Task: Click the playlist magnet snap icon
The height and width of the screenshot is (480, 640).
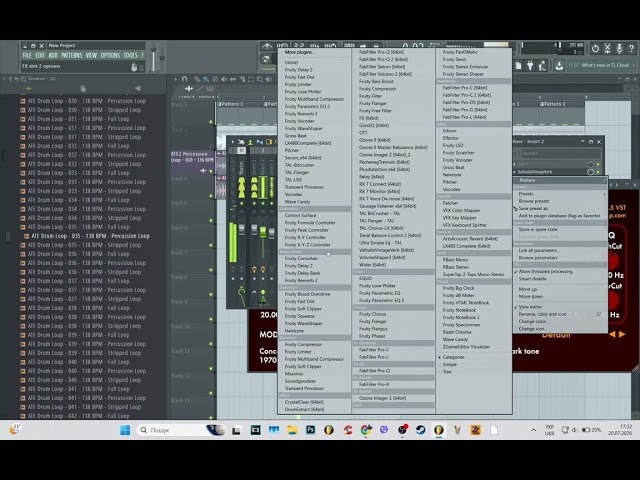Action: [x=184, y=79]
